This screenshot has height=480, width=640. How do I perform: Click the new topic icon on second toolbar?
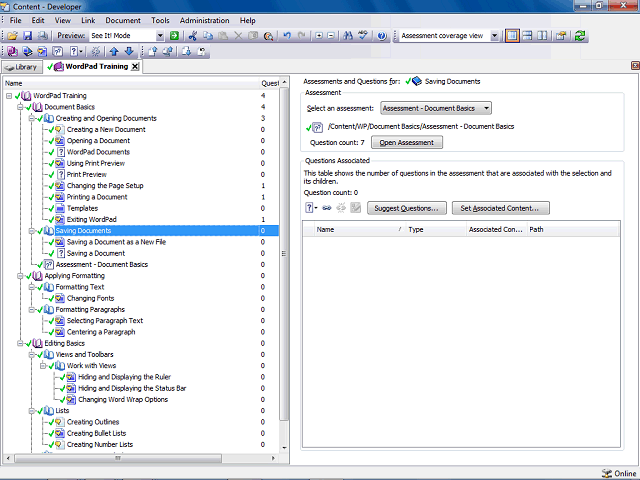click(x=42, y=51)
